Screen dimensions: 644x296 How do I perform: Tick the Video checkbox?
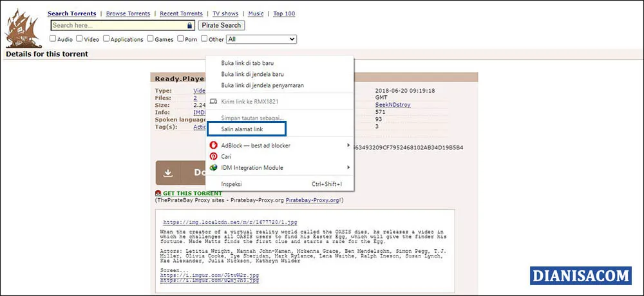[x=79, y=39]
